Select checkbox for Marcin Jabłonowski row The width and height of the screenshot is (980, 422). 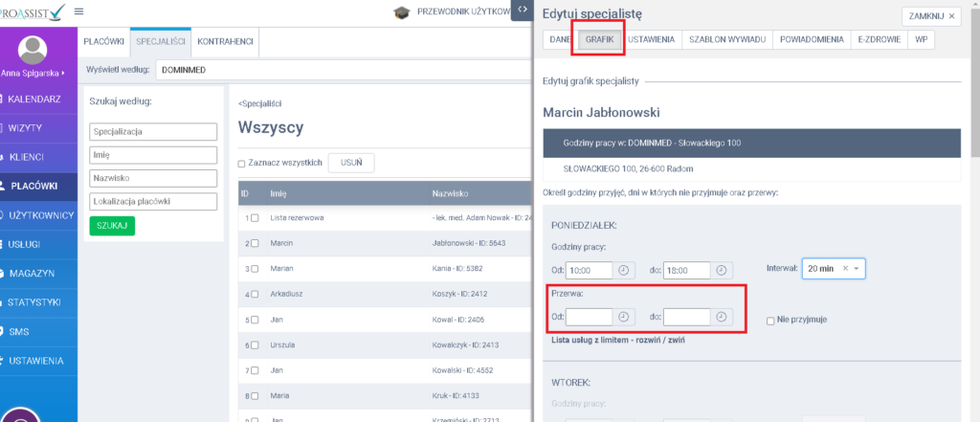click(255, 244)
